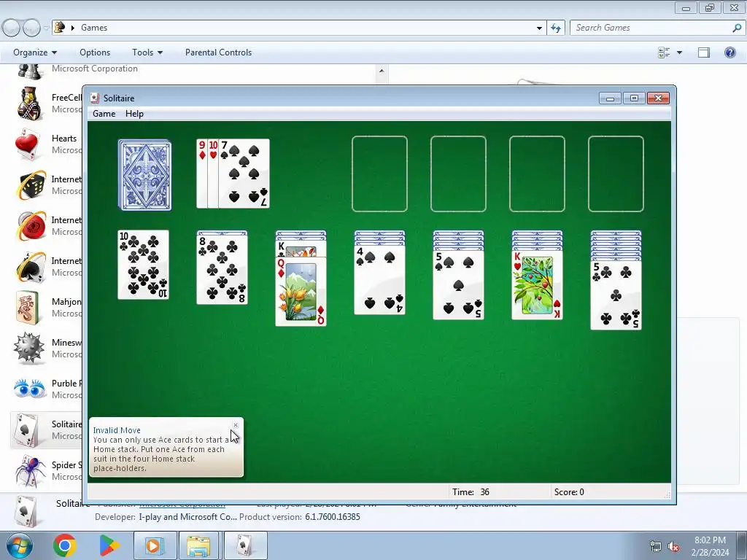Click the Forward navigation button
The height and width of the screenshot is (560, 747).
[x=31, y=28]
